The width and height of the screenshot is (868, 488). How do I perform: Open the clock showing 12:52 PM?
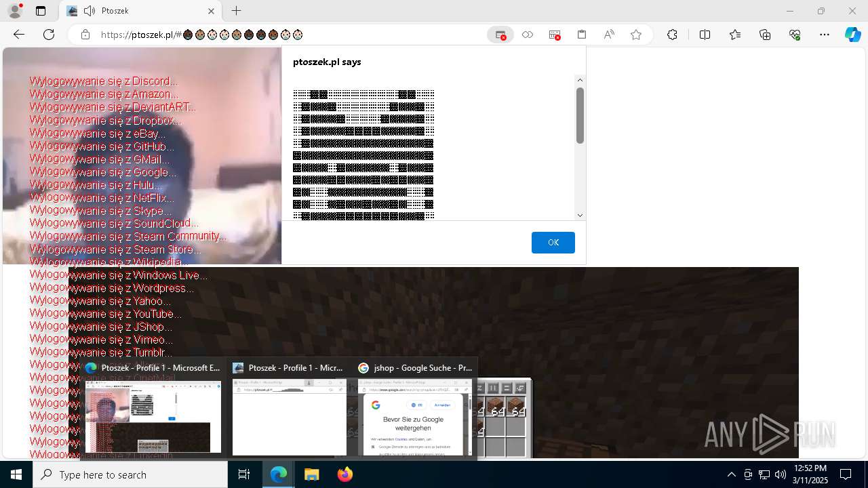pos(810,474)
